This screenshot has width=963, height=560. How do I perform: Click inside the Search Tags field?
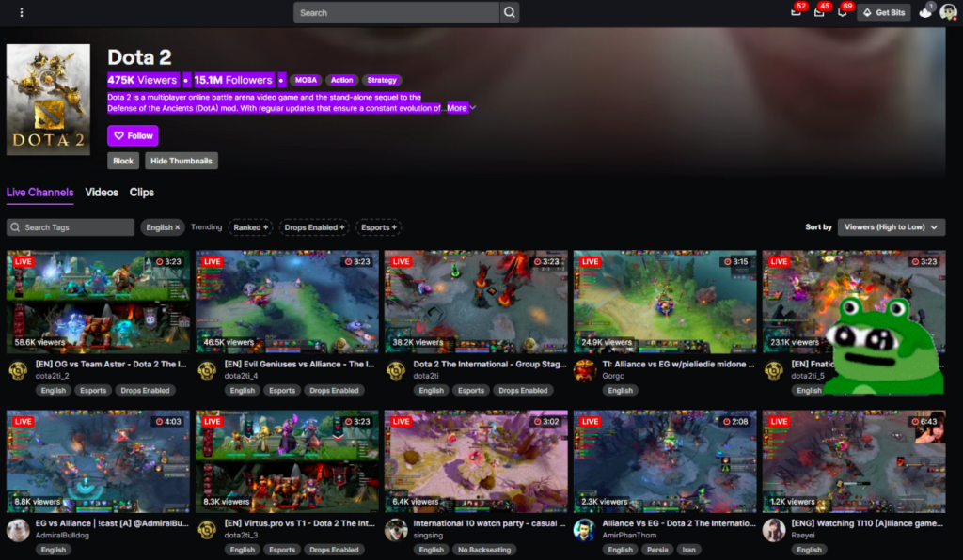[x=75, y=227]
